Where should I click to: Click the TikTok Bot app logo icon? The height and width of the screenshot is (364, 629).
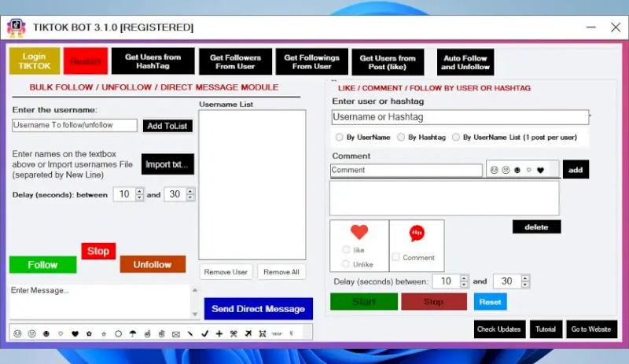tap(16, 28)
